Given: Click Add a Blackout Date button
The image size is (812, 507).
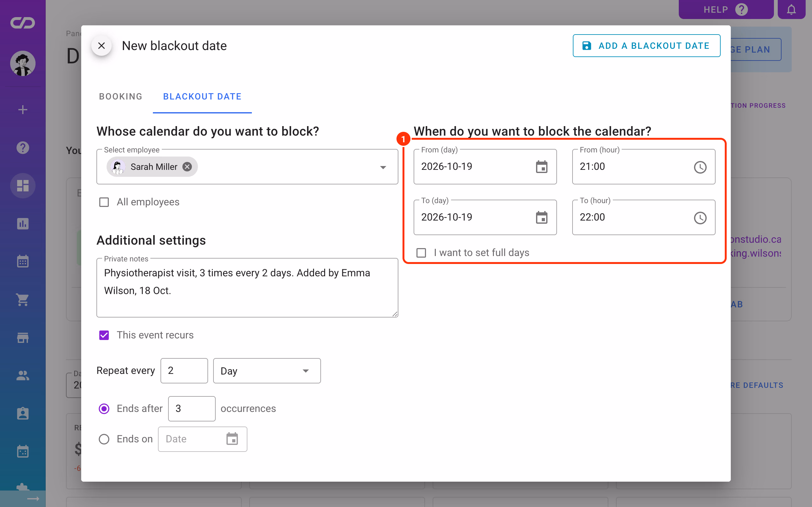Looking at the screenshot, I should click(x=646, y=46).
